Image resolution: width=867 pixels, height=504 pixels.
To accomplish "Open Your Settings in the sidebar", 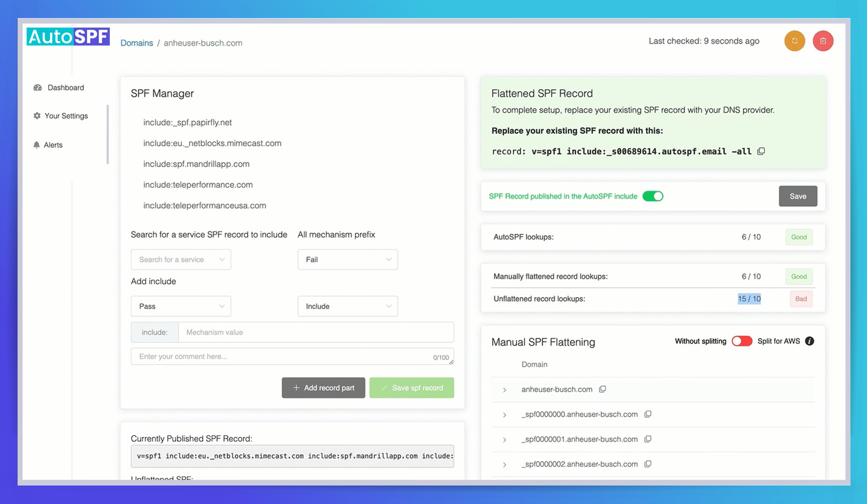I will [66, 116].
